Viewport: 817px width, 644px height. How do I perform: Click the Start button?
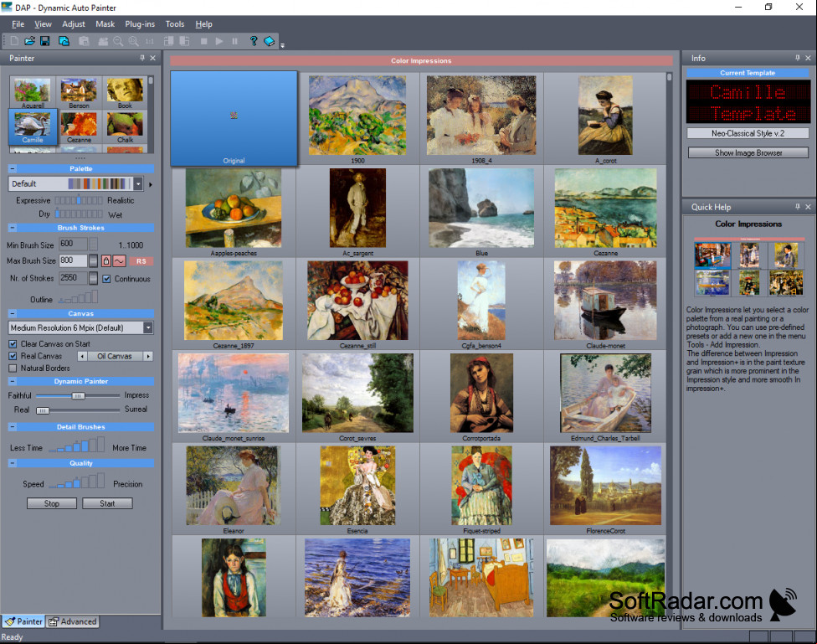(107, 503)
